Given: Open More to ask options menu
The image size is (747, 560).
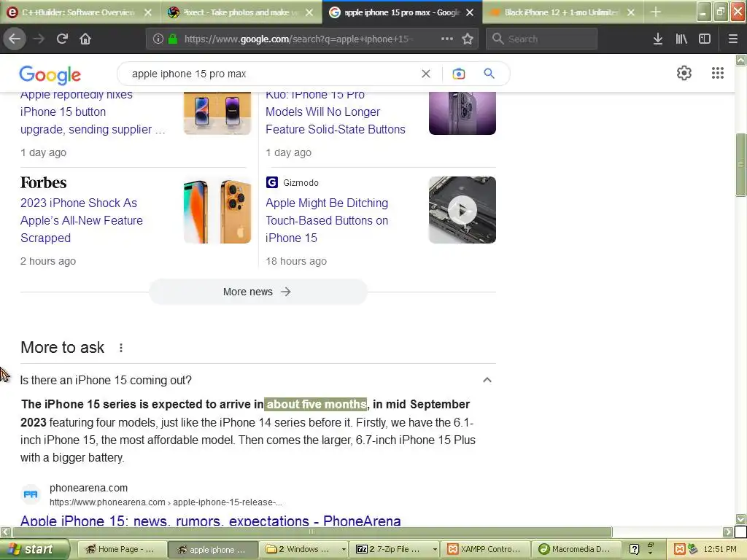Looking at the screenshot, I should (x=121, y=348).
